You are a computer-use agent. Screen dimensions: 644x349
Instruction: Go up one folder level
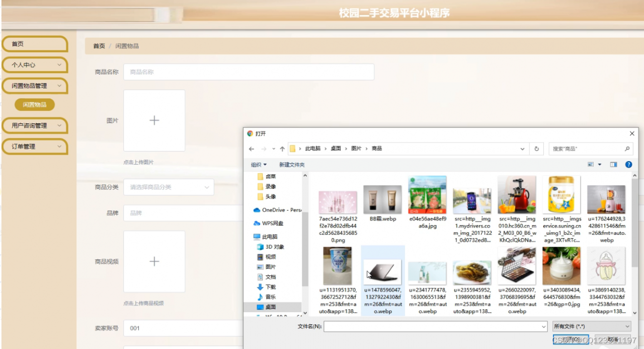tap(282, 149)
